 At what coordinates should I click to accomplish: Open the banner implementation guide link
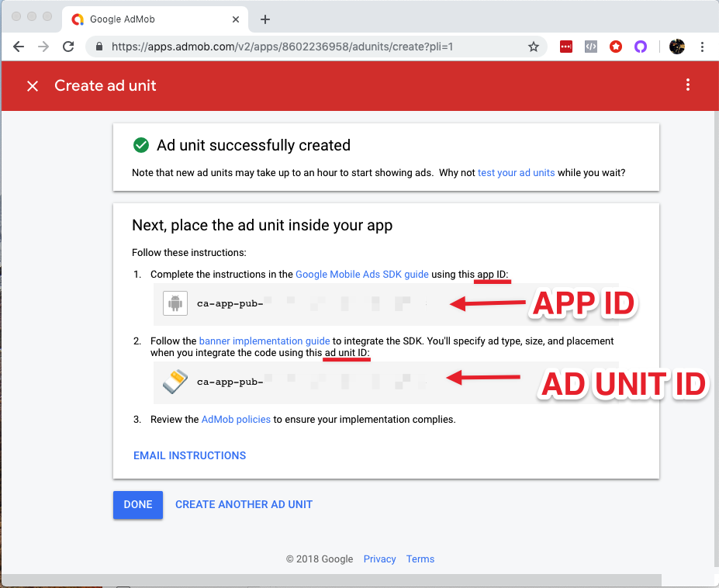click(x=264, y=341)
